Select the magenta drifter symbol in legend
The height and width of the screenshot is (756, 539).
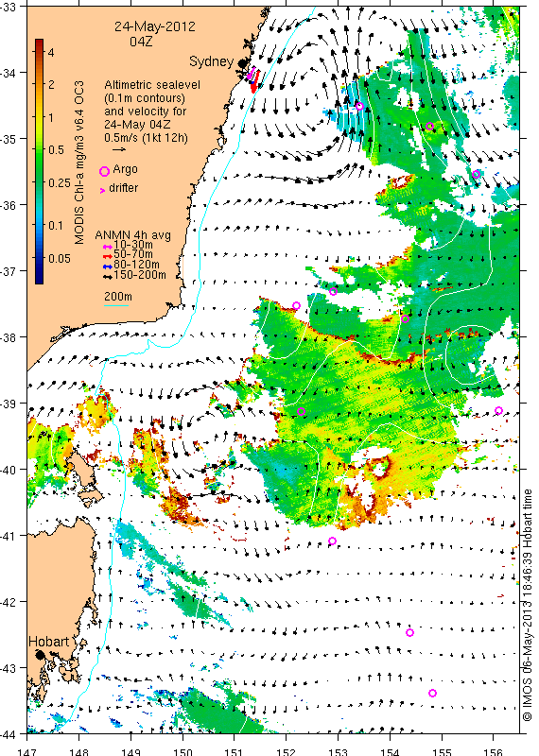102,191
